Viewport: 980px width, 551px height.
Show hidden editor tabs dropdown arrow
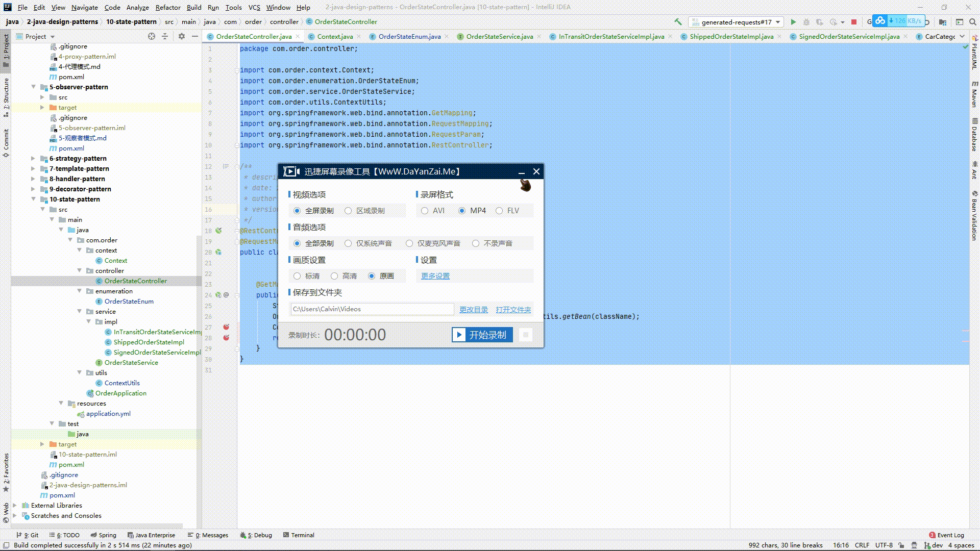[x=962, y=36]
